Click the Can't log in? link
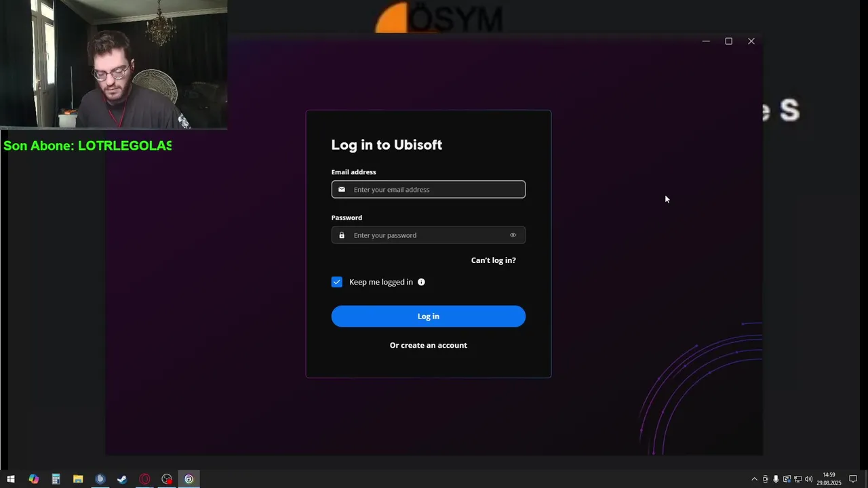The height and width of the screenshot is (488, 868). (x=494, y=260)
